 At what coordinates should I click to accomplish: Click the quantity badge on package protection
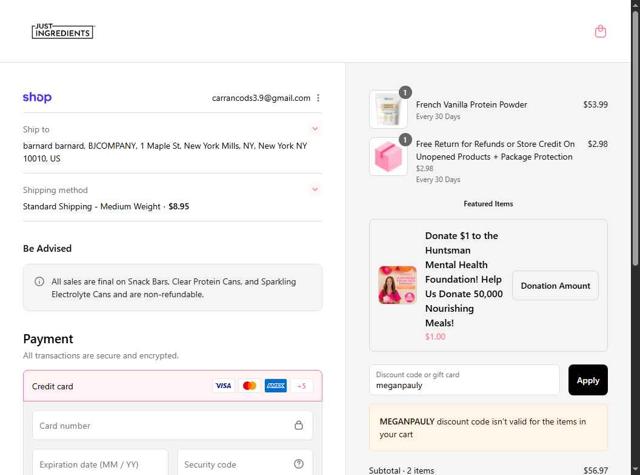(x=405, y=140)
